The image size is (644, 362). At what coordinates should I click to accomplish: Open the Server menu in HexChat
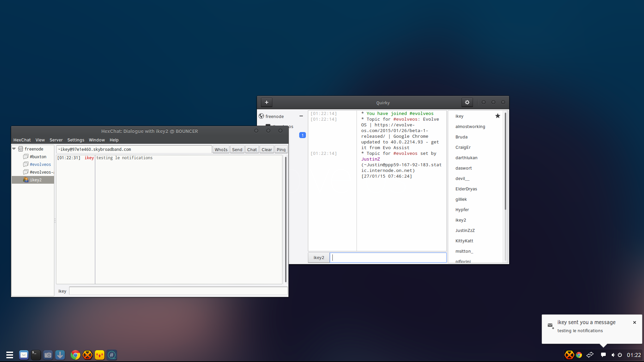pyautogui.click(x=56, y=140)
